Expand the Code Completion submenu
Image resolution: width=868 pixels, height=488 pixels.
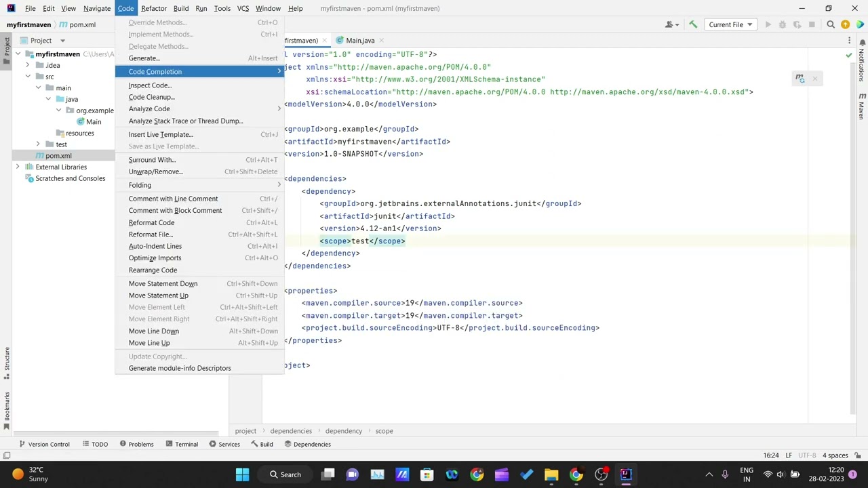click(x=199, y=72)
